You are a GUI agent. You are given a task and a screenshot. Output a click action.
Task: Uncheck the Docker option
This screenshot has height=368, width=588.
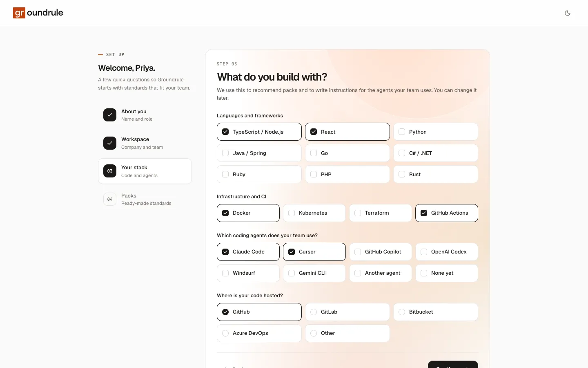248,213
